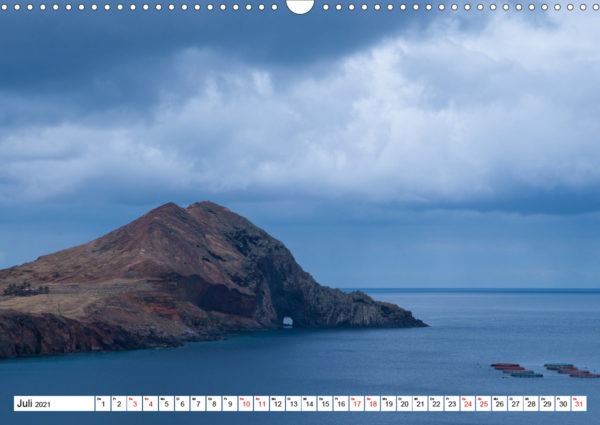Choose day 23 in the date row
This screenshot has width=600, height=425.
tap(452, 404)
